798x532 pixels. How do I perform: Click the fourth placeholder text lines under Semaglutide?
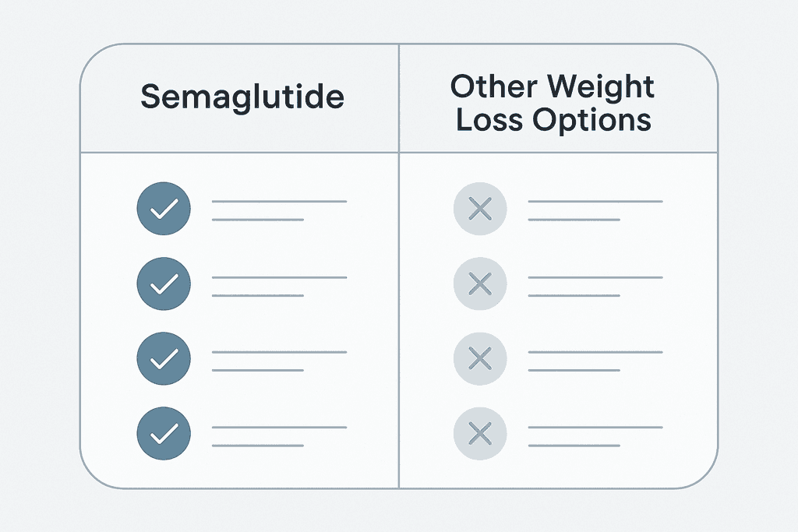[x=280, y=436]
